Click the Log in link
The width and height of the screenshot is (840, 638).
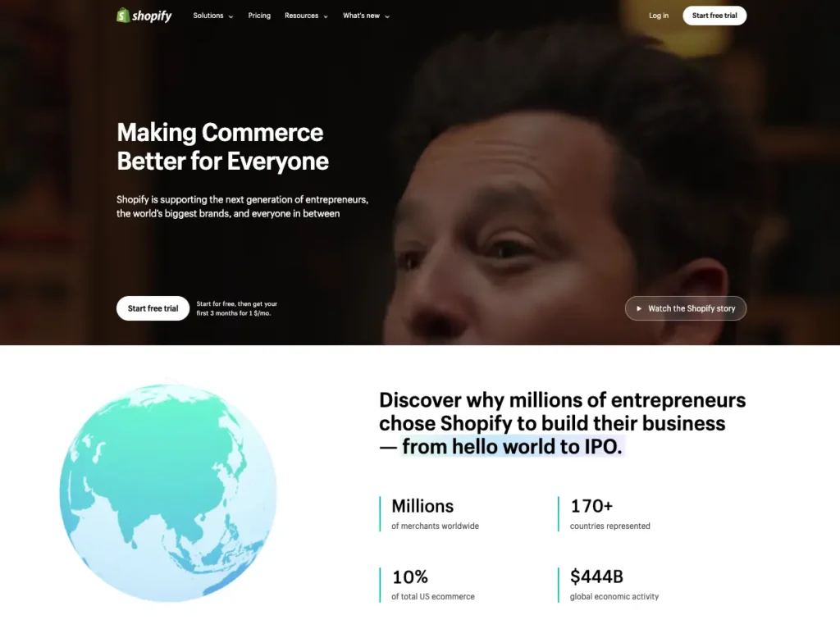coord(659,16)
